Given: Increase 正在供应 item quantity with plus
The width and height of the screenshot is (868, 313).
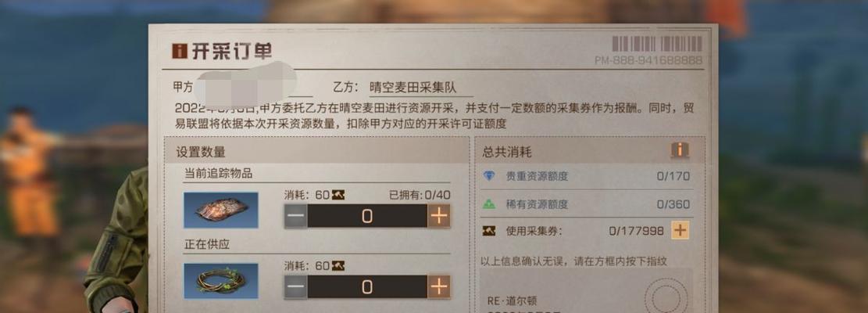Looking at the screenshot, I should click(438, 287).
